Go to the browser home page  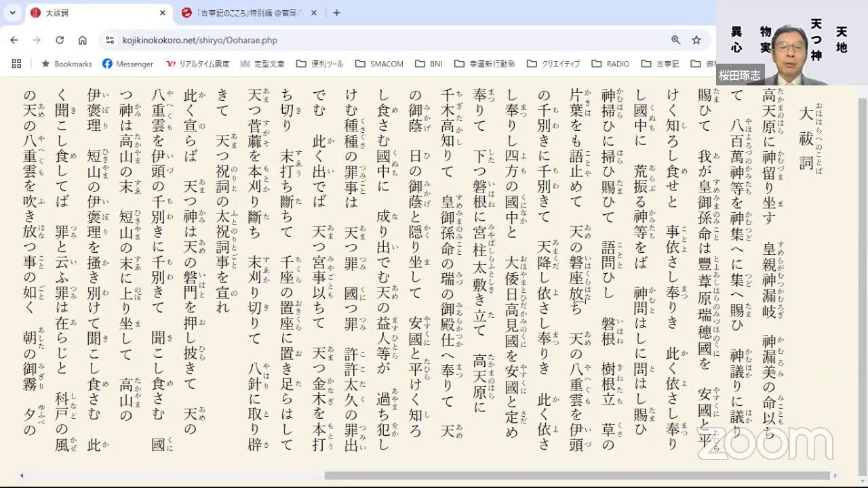click(x=83, y=40)
